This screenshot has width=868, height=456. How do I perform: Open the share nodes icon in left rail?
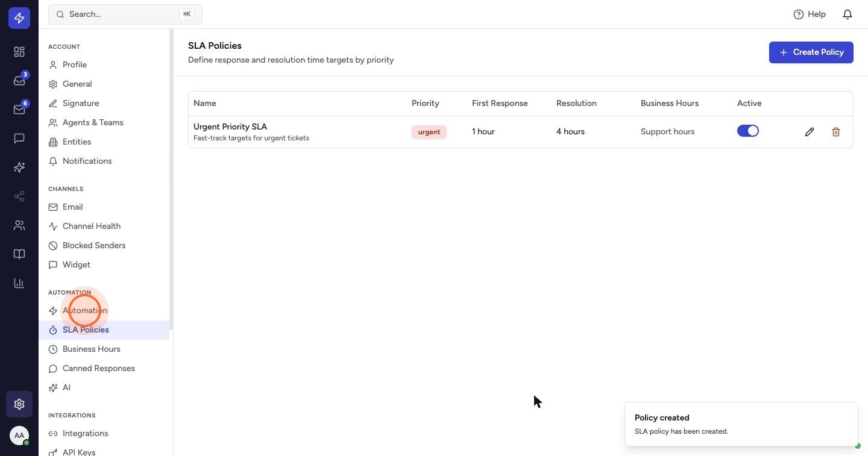click(19, 196)
